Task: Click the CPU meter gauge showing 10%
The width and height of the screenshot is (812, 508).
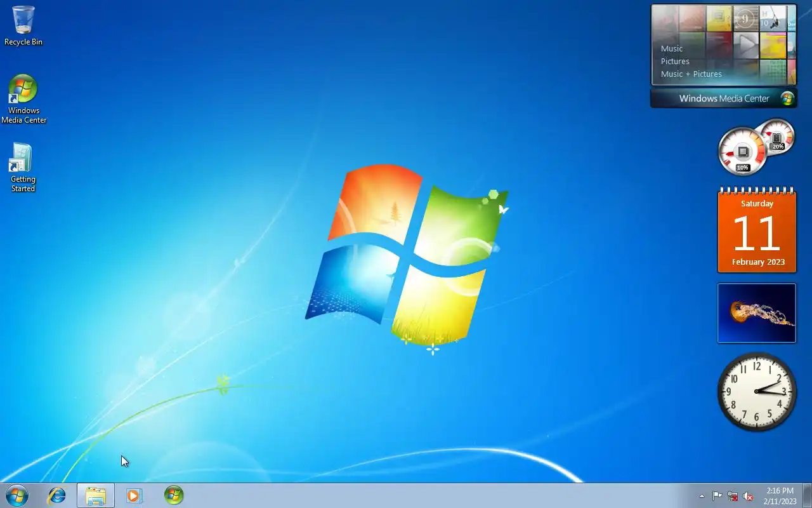Action: coord(742,152)
